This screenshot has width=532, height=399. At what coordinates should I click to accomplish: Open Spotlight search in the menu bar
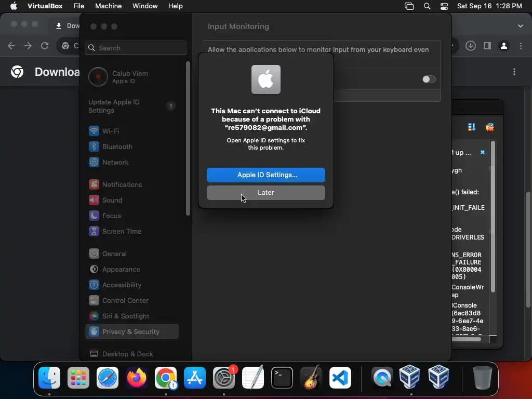[427, 6]
